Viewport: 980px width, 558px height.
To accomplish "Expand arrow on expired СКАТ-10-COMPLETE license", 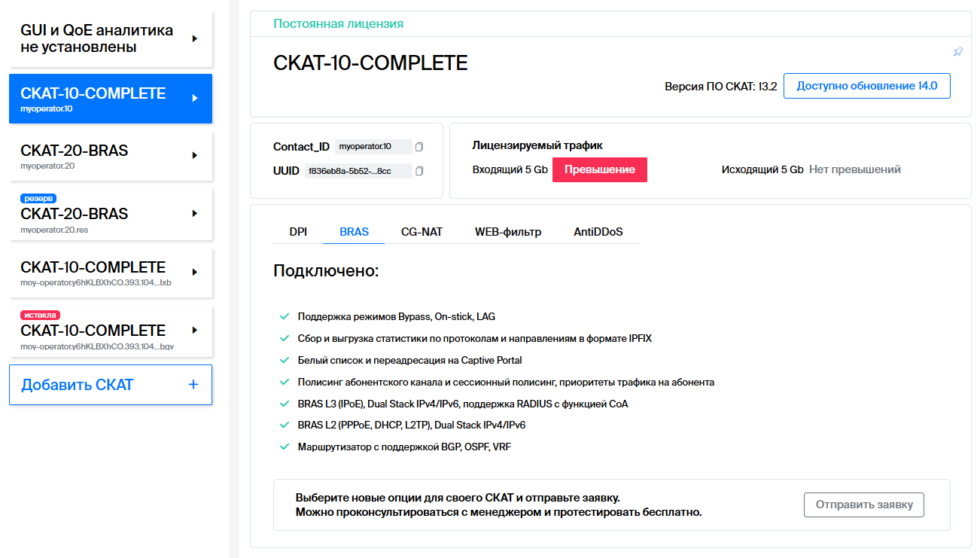I will pos(195,330).
